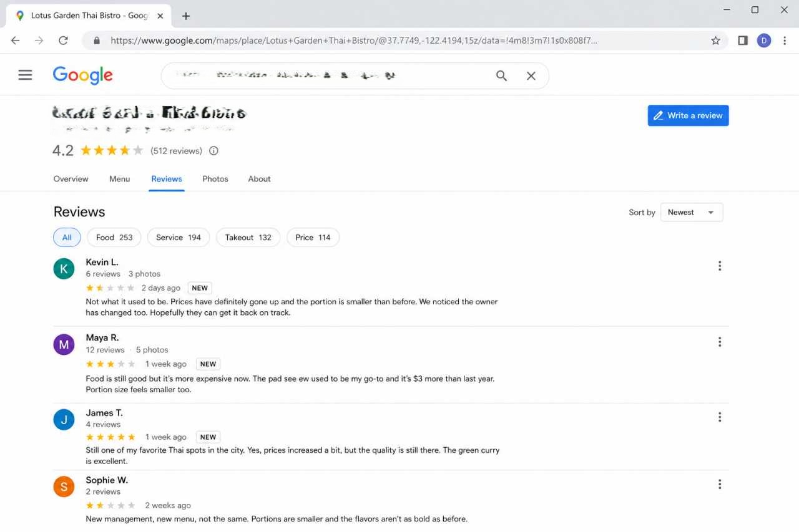Open Sophie W.'s profile name
The height and width of the screenshot is (532, 799).
[x=107, y=480]
